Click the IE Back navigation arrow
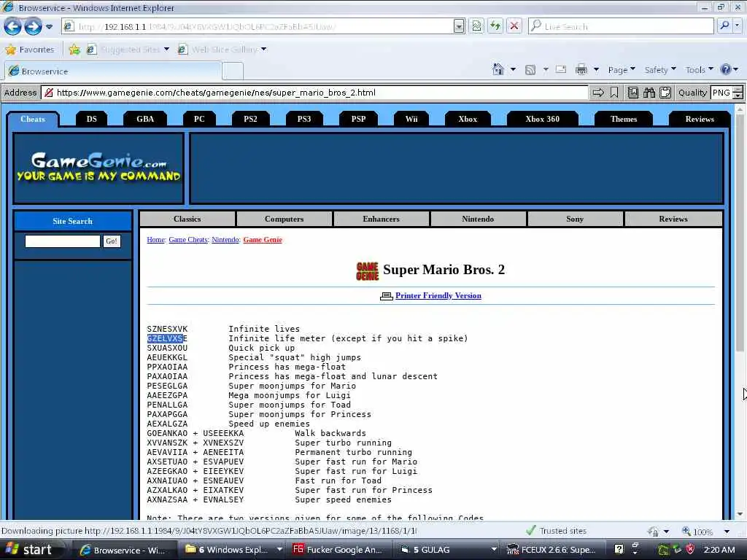Viewport: 747px width, 560px height. pos(12,26)
